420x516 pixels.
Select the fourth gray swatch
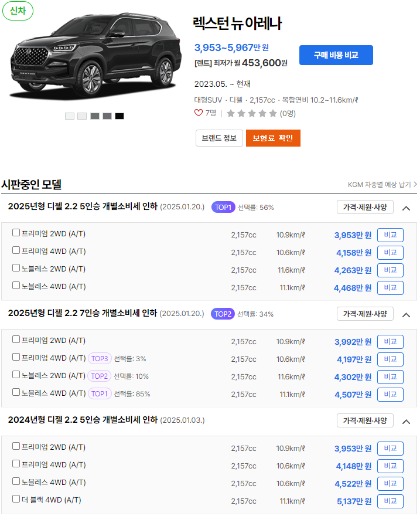(107, 116)
